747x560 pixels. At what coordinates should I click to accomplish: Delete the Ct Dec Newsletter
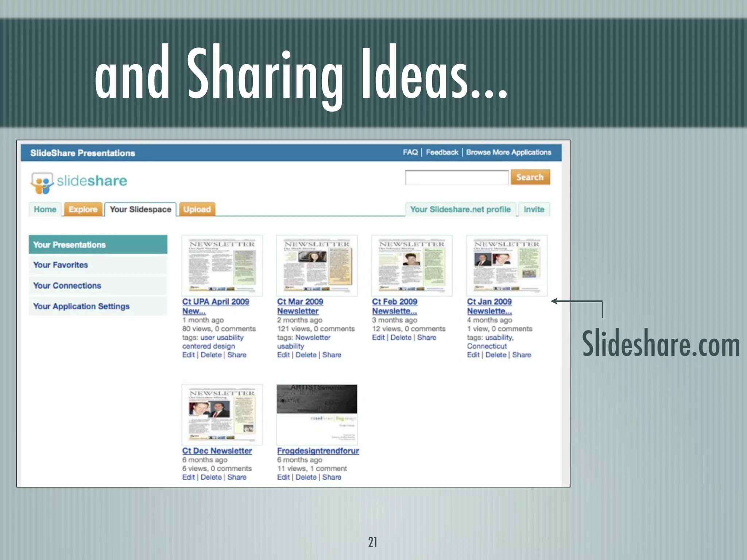[211, 477]
